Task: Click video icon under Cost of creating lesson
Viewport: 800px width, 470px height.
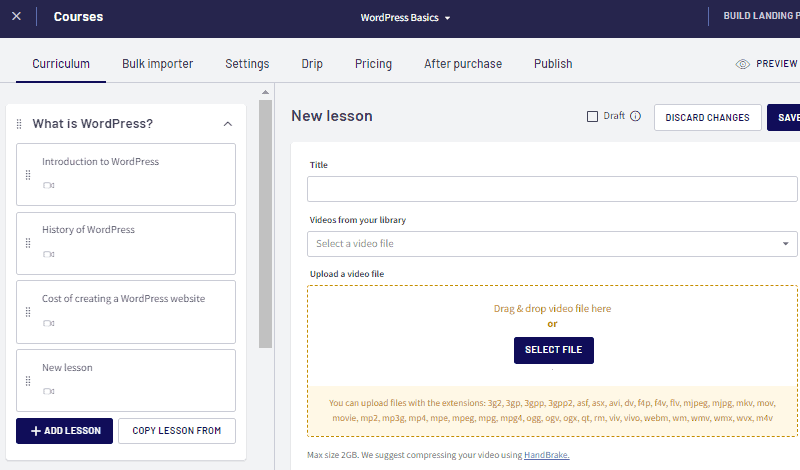Action: click(x=48, y=323)
